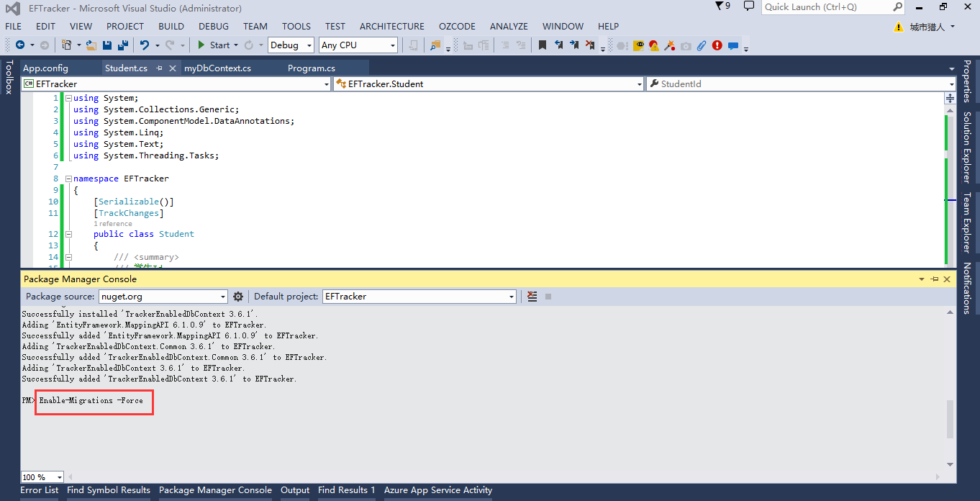Image resolution: width=980 pixels, height=501 pixels.
Task: Click the paperclip attach icon
Action: tap(702, 45)
